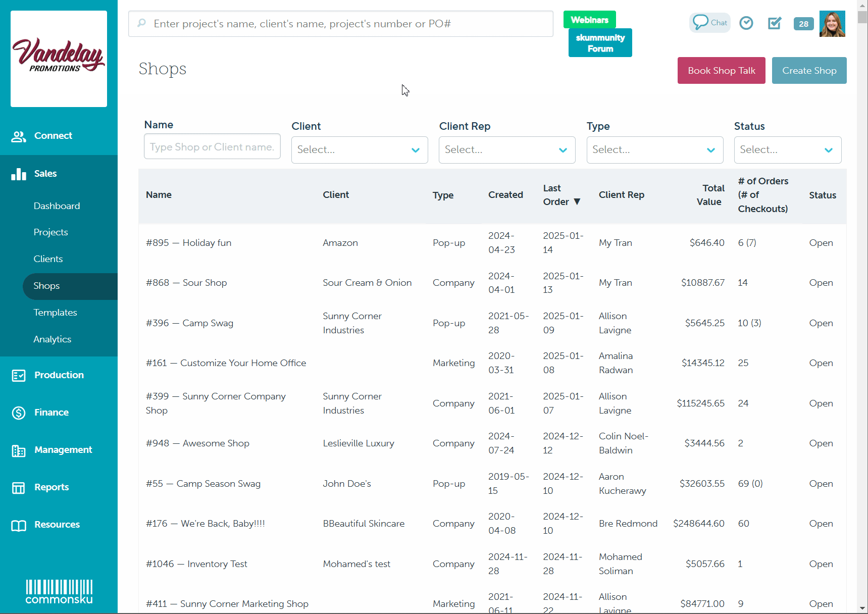This screenshot has height=614, width=868.
Task: Focus the Shop Name filter field
Action: coord(212,146)
